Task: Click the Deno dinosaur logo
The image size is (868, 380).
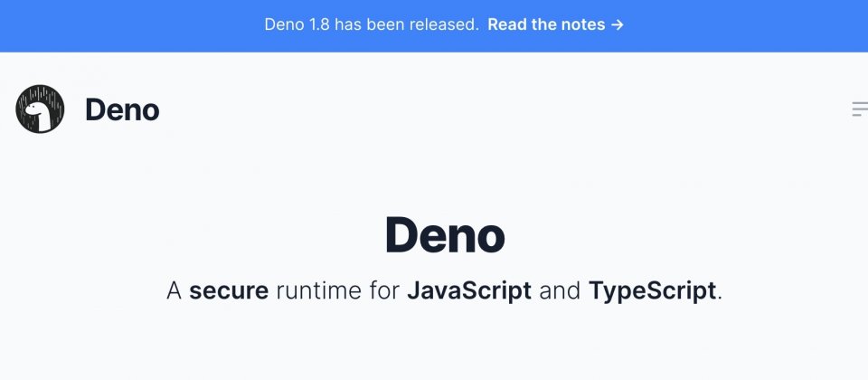Action: (40, 109)
